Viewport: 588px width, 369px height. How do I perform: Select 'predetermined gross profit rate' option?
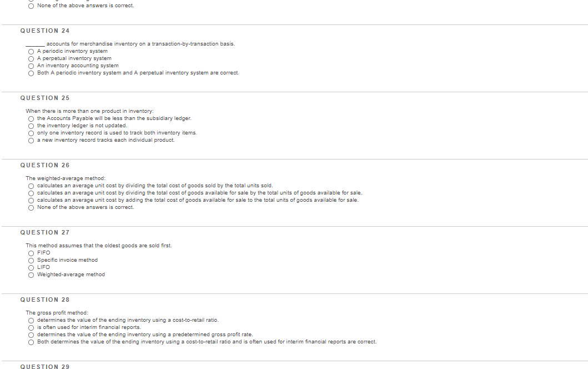pos(31,335)
